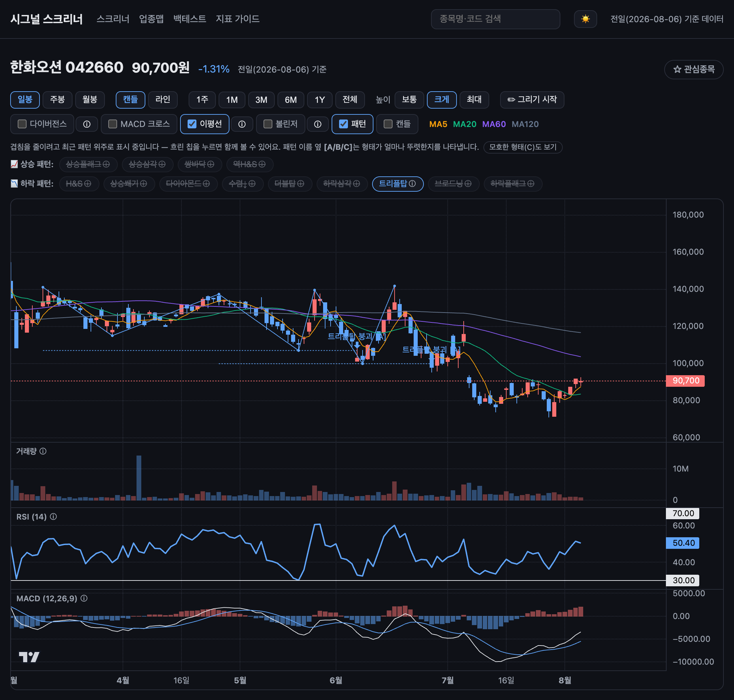The width and height of the screenshot is (734, 700).
Task: Click the 전일(2026-08-06) 기준 데이터 text
Action: point(667,19)
